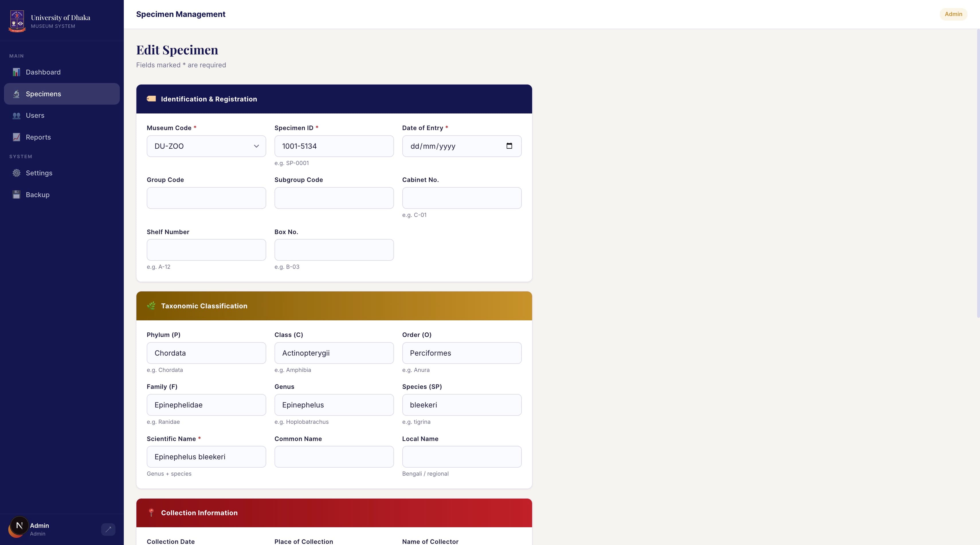Screen dimensions: 980x545
Task: Click the tag icon in Identification header
Action: coord(151,99)
